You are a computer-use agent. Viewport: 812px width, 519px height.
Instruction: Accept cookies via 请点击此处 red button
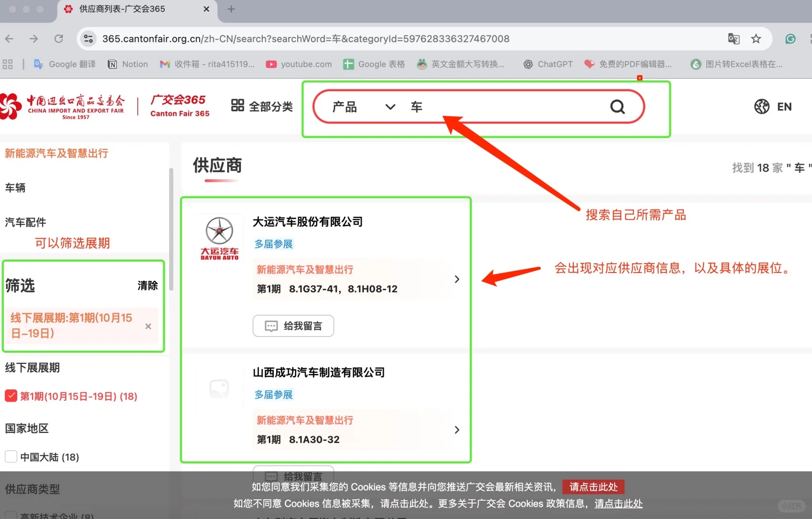pos(594,487)
